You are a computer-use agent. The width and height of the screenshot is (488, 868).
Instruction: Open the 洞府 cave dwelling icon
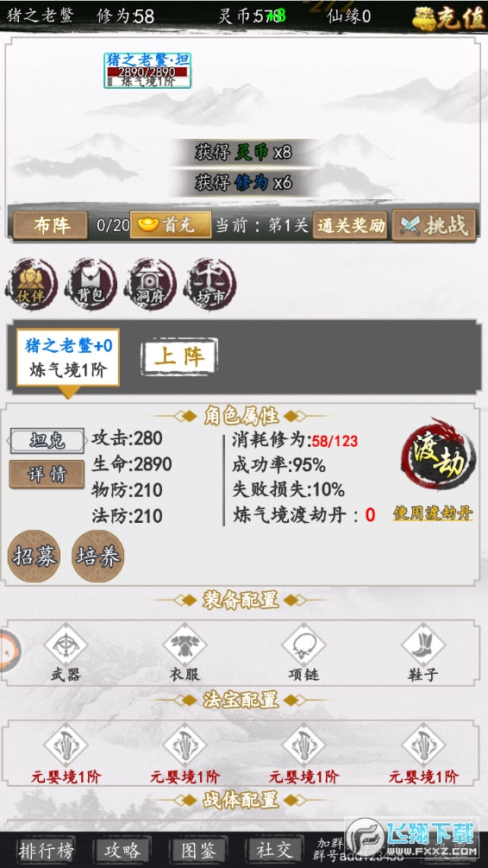(x=150, y=284)
